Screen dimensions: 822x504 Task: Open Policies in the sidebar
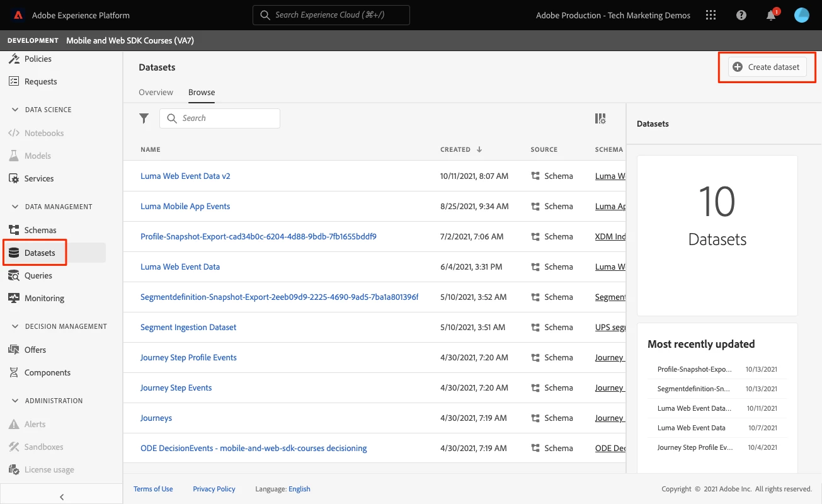point(38,59)
